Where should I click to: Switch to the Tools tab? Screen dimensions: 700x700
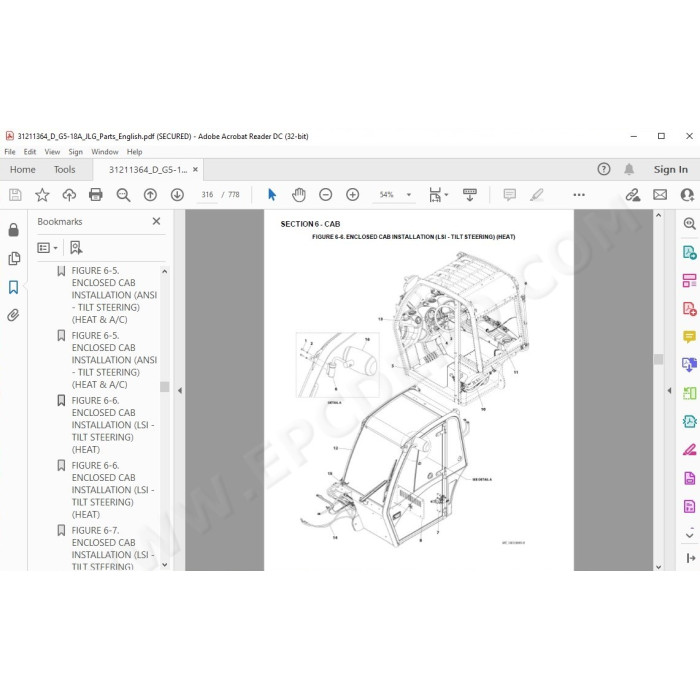point(64,170)
